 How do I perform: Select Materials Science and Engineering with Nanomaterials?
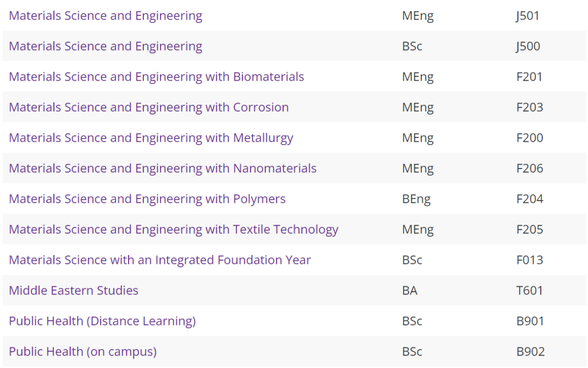pos(163,168)
